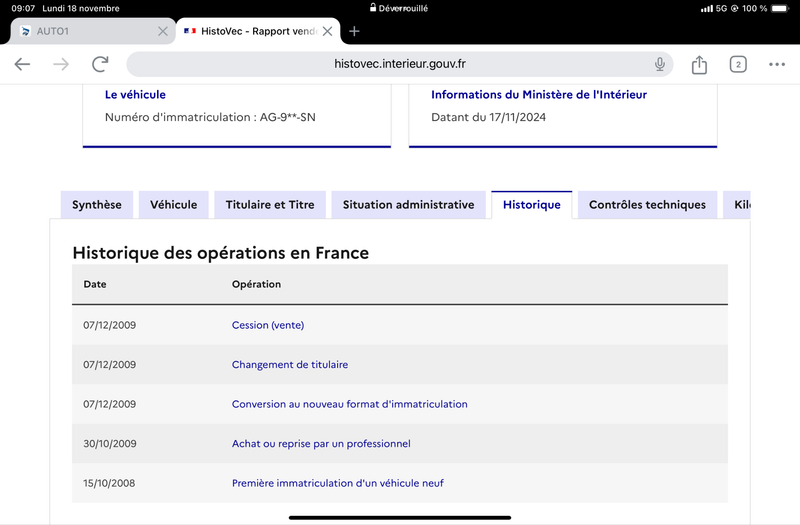This screenshot has width=800, height=525.
Task: Click Changement de titulaire operation
Action: pyautogui.click(x=290, y=364)
